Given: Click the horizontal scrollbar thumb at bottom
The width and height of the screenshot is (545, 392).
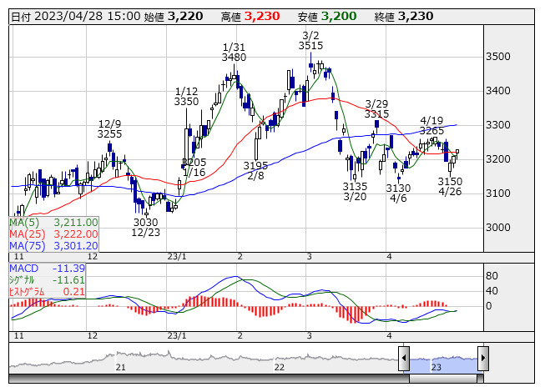Looking at the screenshot, I should point(443,379).
